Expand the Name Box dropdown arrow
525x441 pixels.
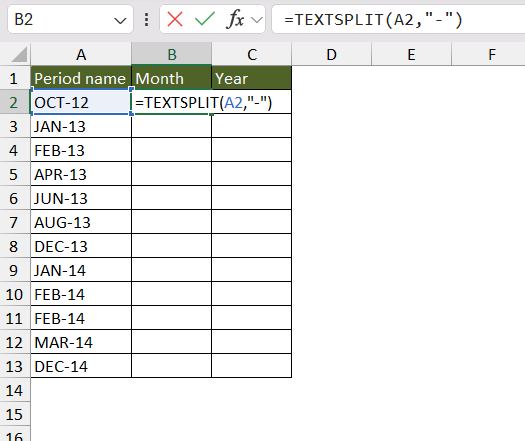[x=120, y=21]
